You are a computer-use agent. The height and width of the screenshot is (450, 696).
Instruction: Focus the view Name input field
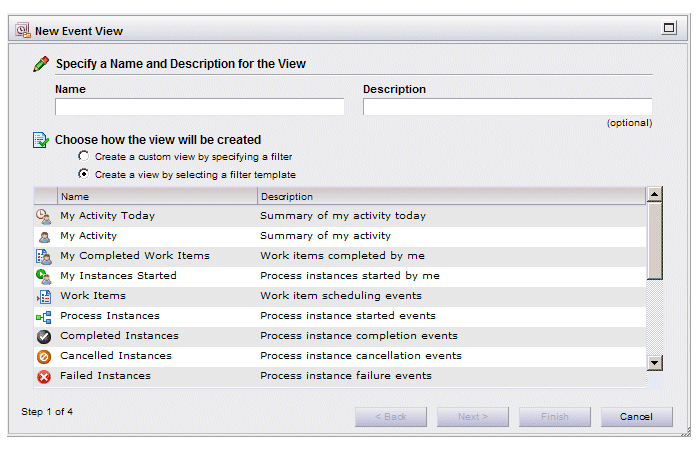pyautogui.click(x=200, y=107)
